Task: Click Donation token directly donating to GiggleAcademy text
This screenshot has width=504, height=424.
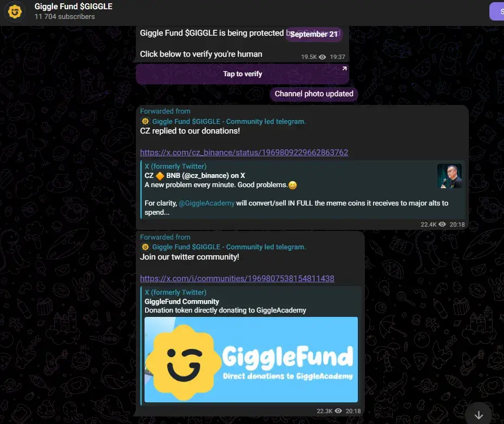Action: pyautogui.click(x=225, y=310)
